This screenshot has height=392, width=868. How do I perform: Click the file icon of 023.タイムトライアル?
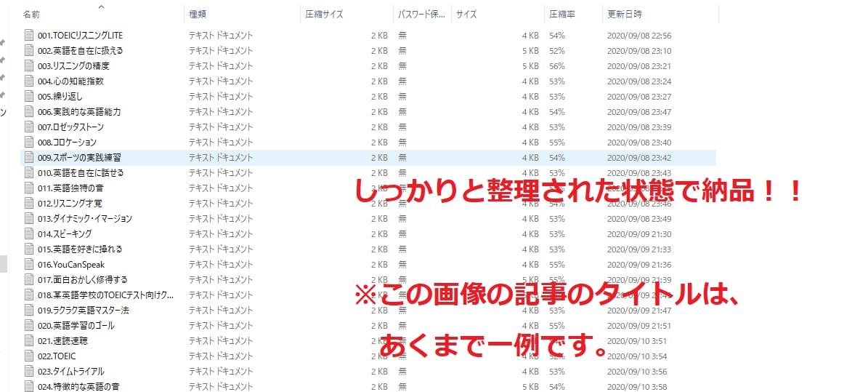pos(29,371)
